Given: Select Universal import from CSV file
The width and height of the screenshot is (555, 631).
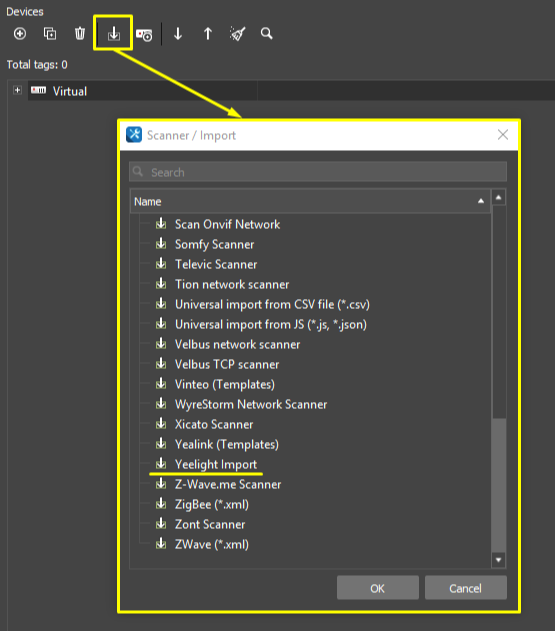Looking at the screenshot, I should click(272, 304).
